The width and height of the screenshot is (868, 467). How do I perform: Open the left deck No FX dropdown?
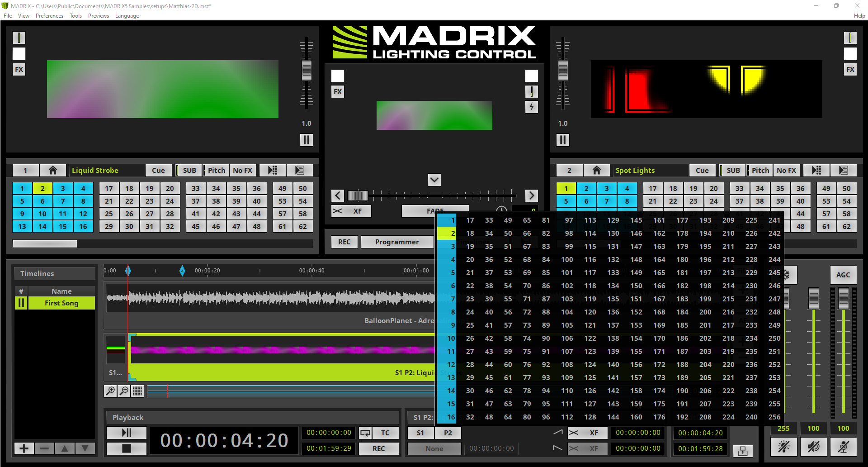[243, 170]
